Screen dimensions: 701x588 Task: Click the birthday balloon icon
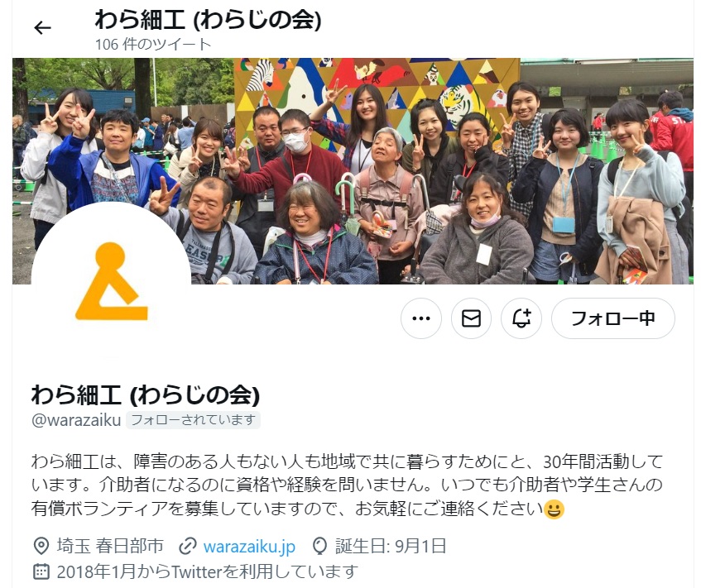(319, 546)
